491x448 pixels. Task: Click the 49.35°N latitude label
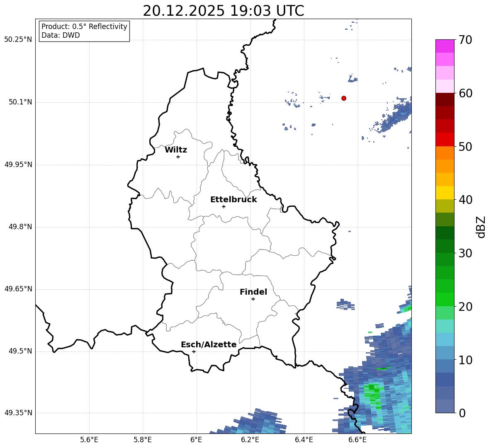[x=18, y=413]
